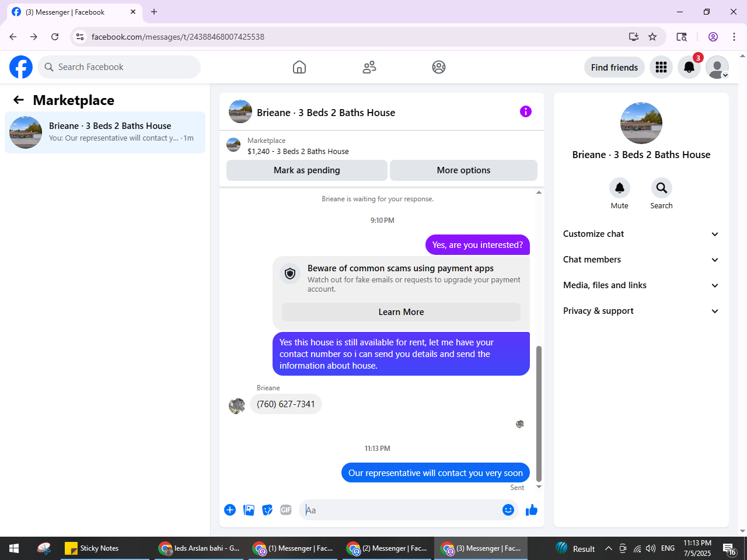Send a thumbs-up like
This screenshot has width=747, height=560.
(x=532, y=510)
